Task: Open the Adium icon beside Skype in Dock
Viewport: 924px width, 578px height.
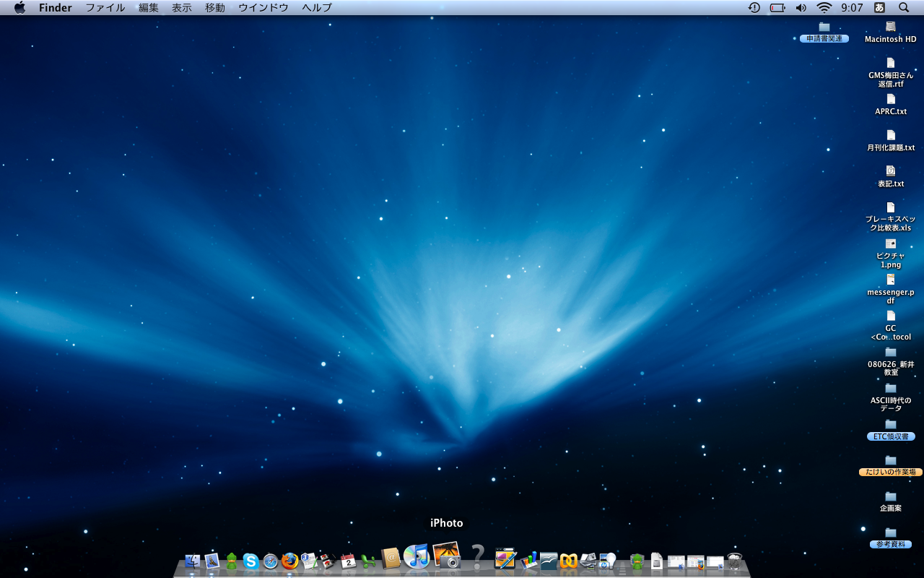Action: 231,561
